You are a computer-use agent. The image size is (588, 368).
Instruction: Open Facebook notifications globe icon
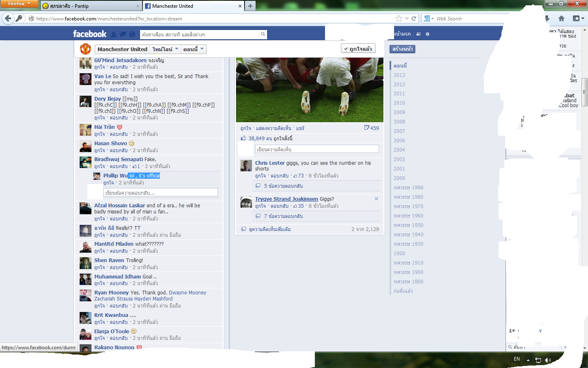(132, 34)
